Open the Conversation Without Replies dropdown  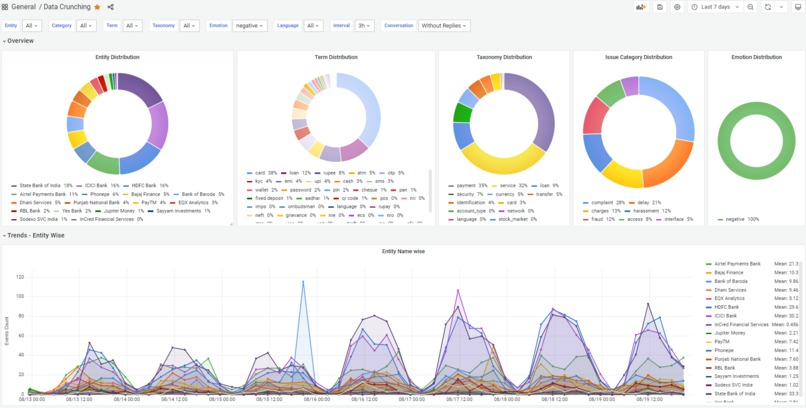[x=444, y=26]
